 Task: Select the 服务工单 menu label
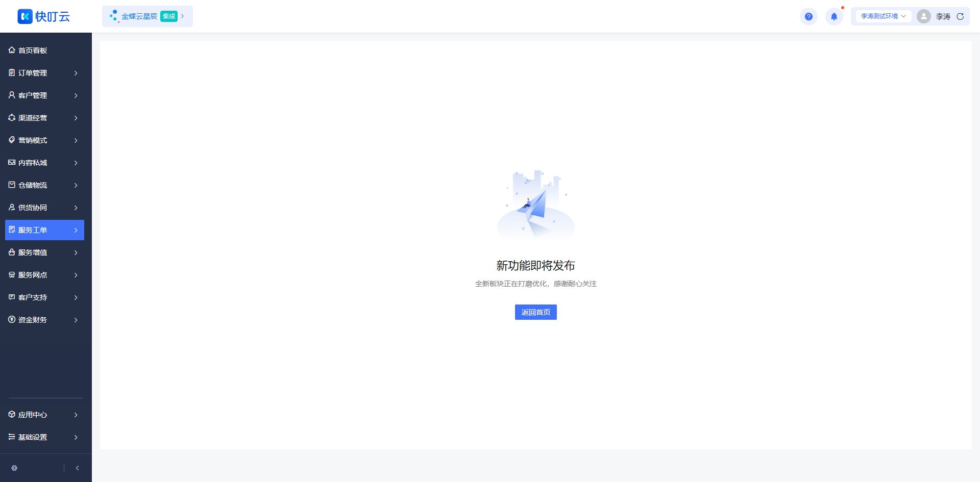[33, 230]
